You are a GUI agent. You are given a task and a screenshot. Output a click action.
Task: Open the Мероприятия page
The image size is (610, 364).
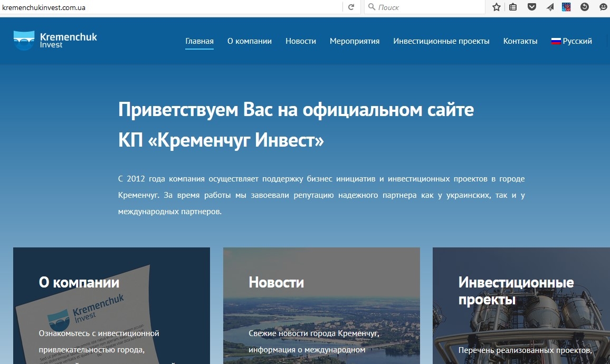click(x=355, y=41)
